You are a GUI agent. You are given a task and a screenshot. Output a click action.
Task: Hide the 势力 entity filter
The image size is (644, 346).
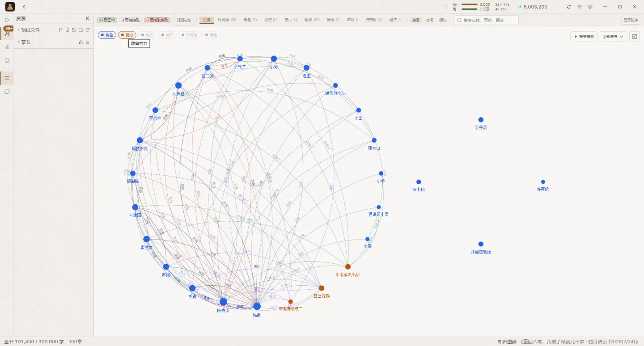pyautogui.click(x=127, y=35)
